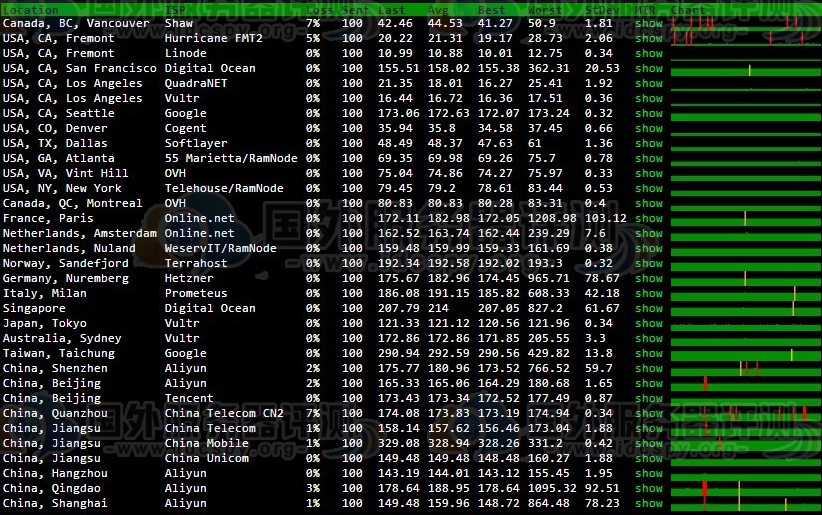
Task: Click the Avg column header
Action: 438,10
